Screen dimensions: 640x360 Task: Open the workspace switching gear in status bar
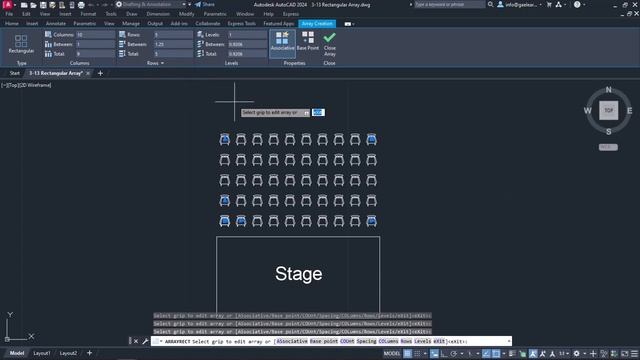576,353
